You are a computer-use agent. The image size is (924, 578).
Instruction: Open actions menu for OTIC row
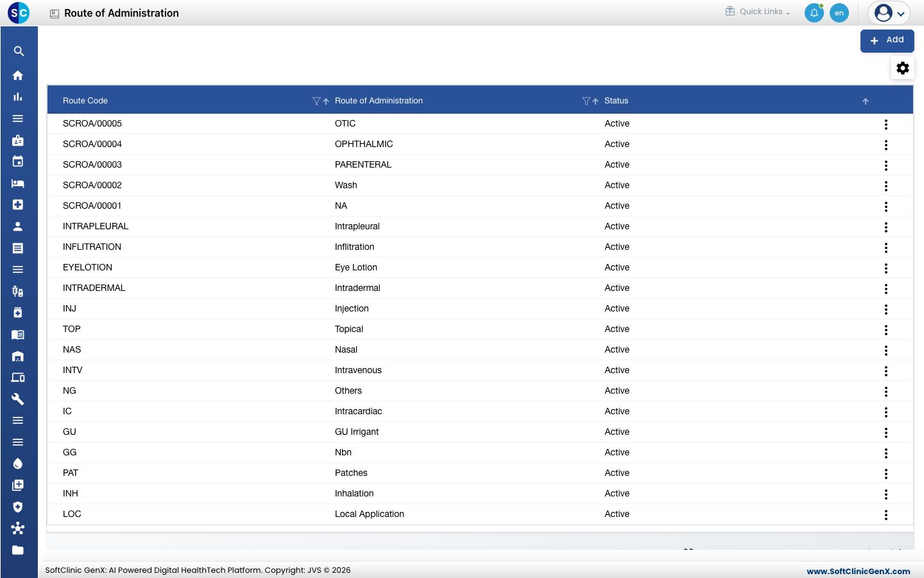point(886,125)
